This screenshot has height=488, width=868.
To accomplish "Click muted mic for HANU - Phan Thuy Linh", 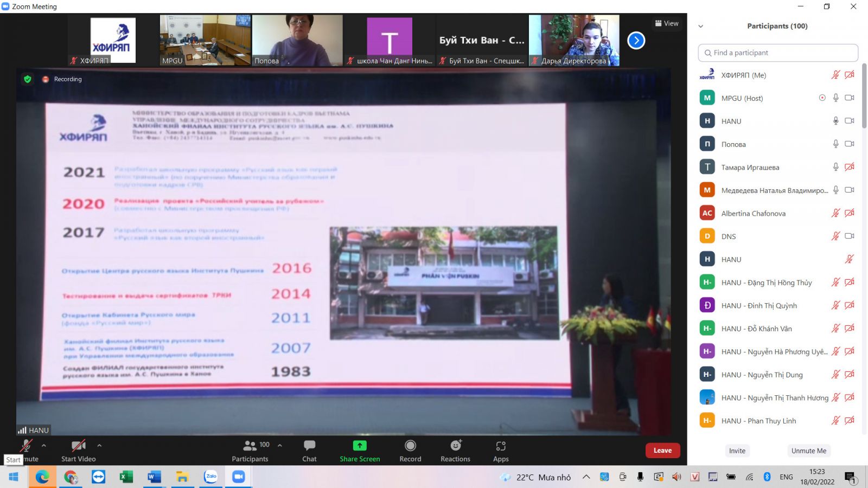I will click(836, 421).
